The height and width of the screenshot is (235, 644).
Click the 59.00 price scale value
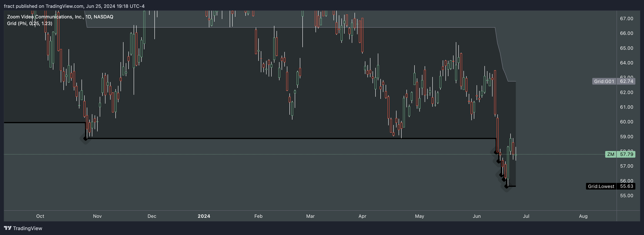[x=627, y=137]
